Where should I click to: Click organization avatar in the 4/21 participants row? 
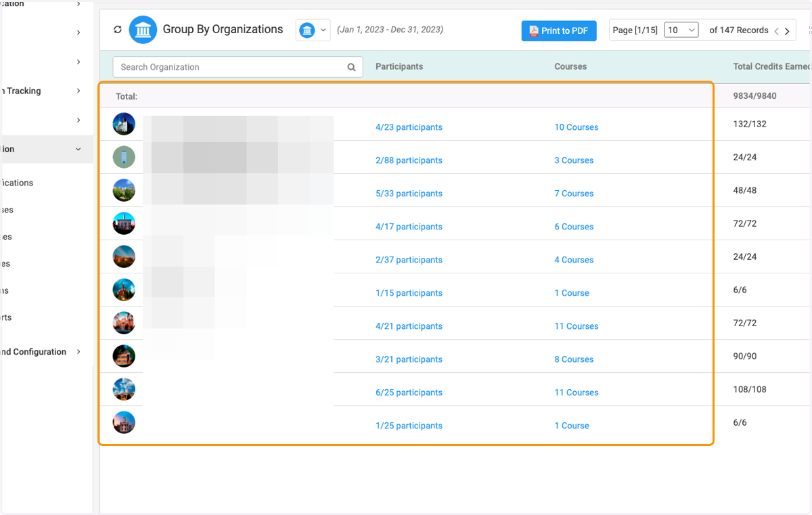[x=124, y=323]
